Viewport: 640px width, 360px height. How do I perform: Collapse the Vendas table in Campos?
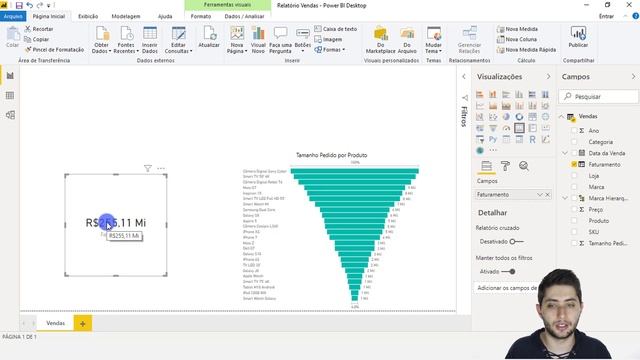click(562, 117)
